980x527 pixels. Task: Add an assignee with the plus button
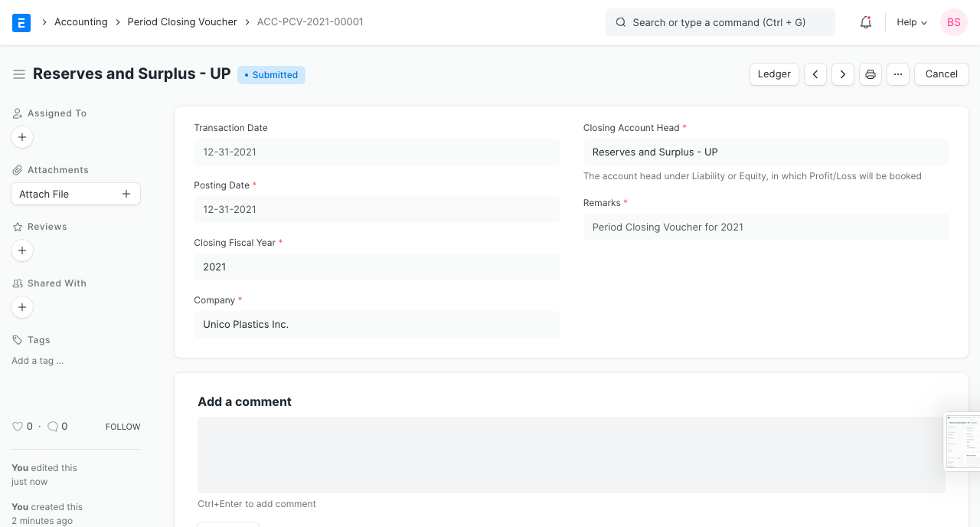tap(22, 137)
